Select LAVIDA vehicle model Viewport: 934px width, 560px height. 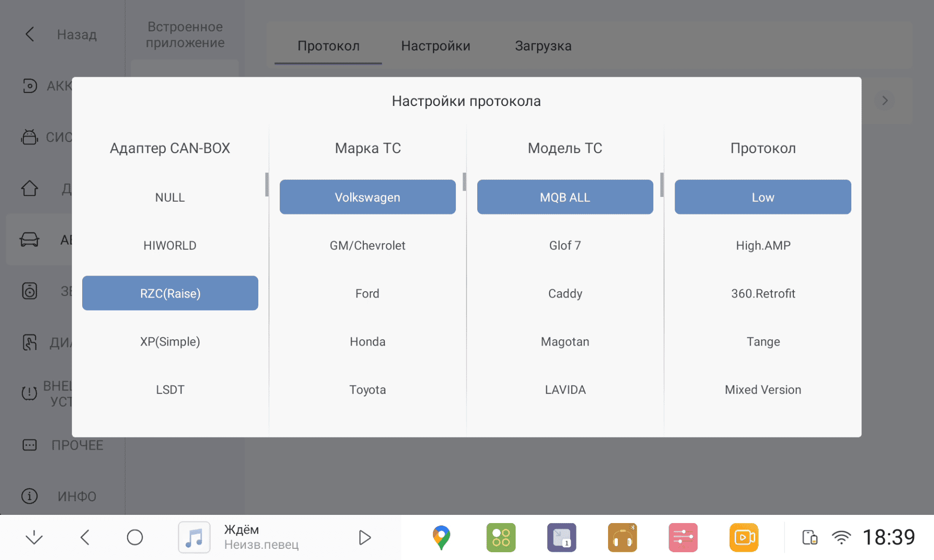point(565,389)
